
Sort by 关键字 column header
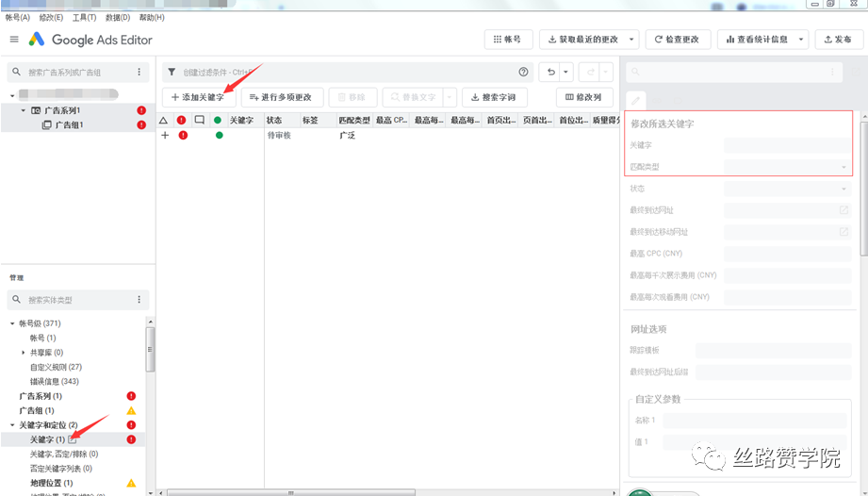click(x=242, y=120)
